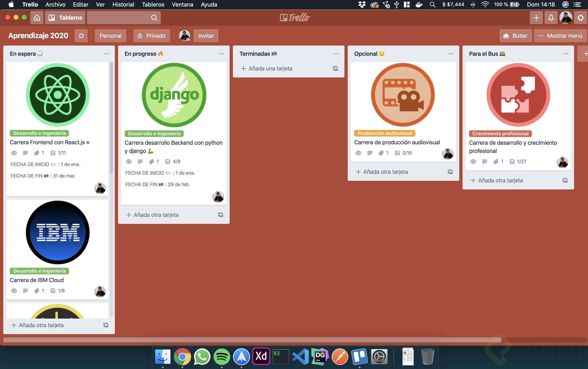The width and height of the screenshot is (588, 369).
Task: Open the settings gear in header
Action: click(x=580, y=18)
